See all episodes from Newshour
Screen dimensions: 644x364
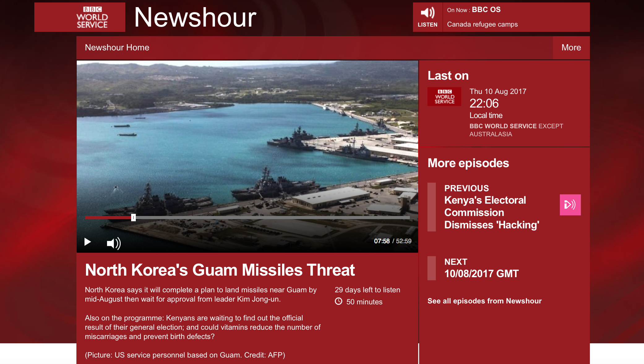click(484, 301)
